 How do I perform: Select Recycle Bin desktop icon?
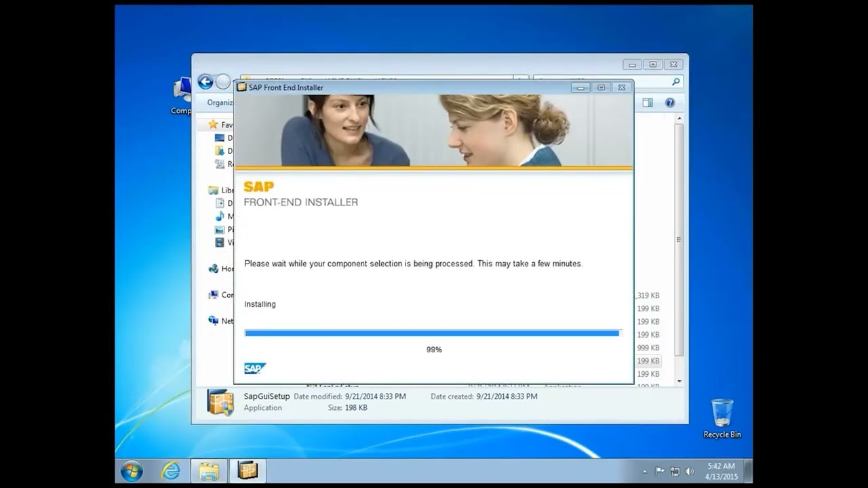pyautogui.click(x=722, y=419)
